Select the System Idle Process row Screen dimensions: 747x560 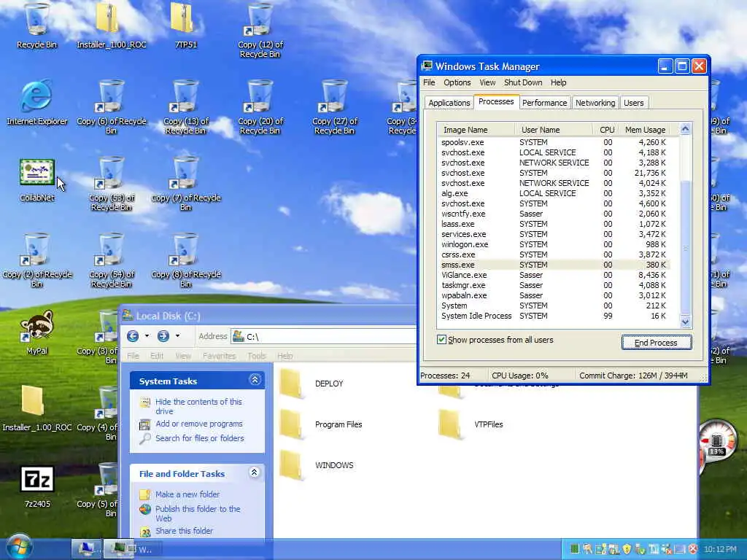(554, 316)
